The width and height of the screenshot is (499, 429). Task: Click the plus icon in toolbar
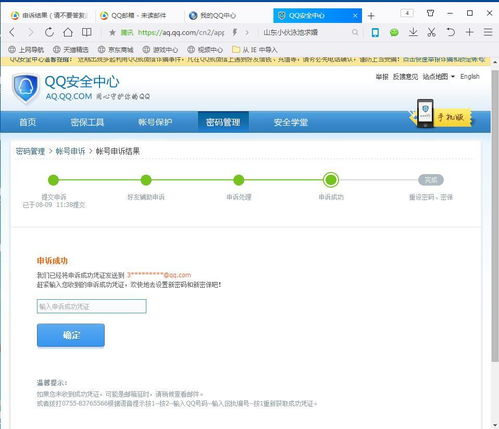tap(469, 32)
